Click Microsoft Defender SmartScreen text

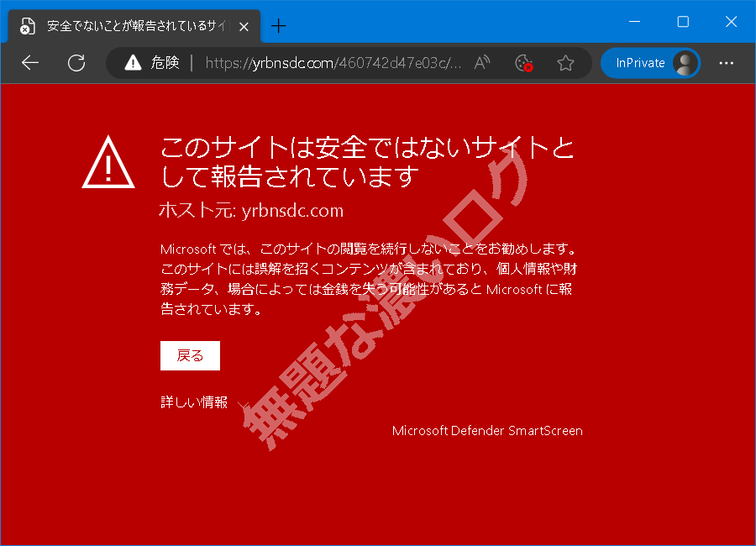point(487,431)
